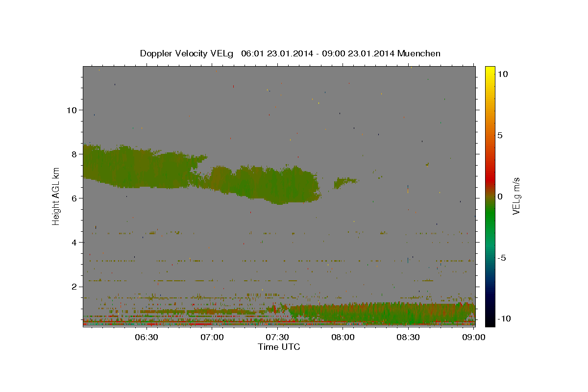The image size is (588, 392).
Task: Click the "Height AGL km" axis label
Action: [x=56, y=196]
